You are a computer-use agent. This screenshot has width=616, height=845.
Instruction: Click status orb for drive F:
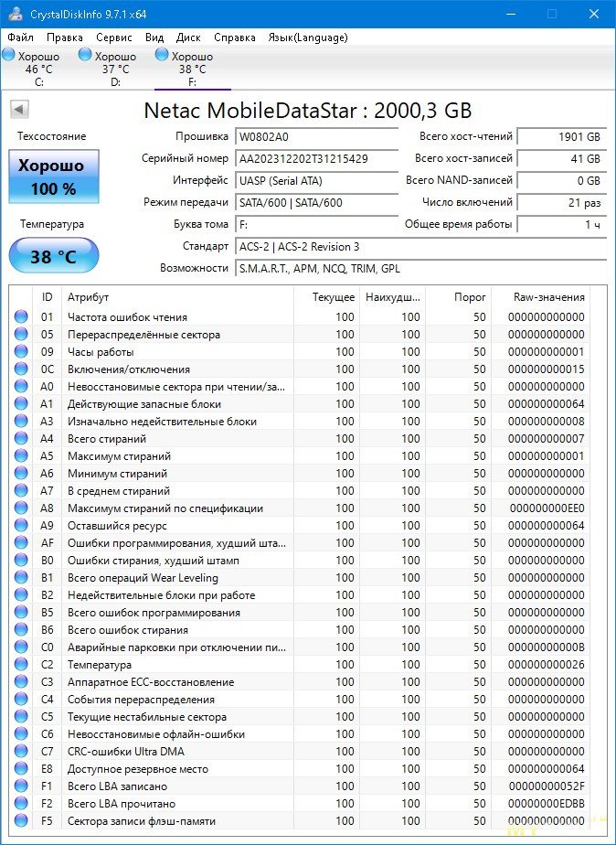pyautogui.click(x=162, y=55)
